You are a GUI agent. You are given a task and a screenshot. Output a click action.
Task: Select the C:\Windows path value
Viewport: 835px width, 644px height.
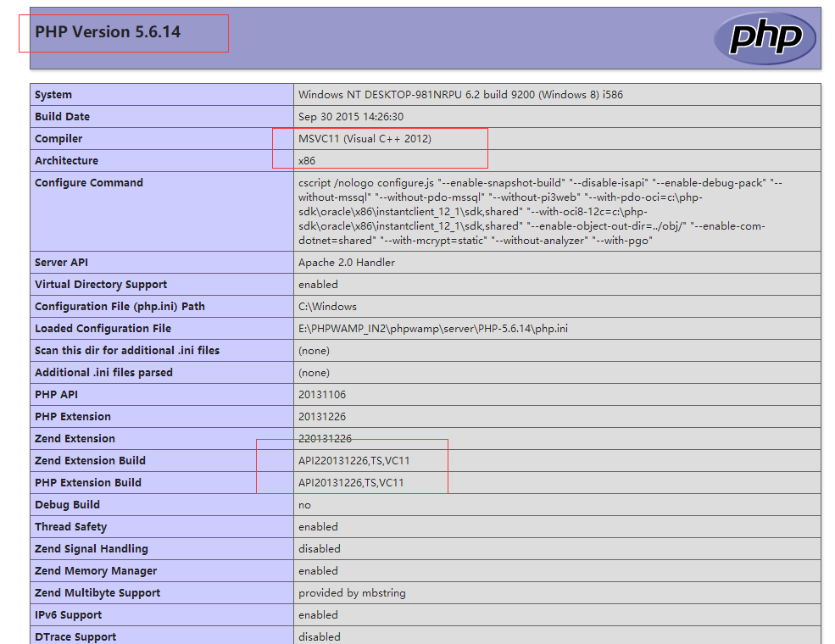(x=327, y=307)
